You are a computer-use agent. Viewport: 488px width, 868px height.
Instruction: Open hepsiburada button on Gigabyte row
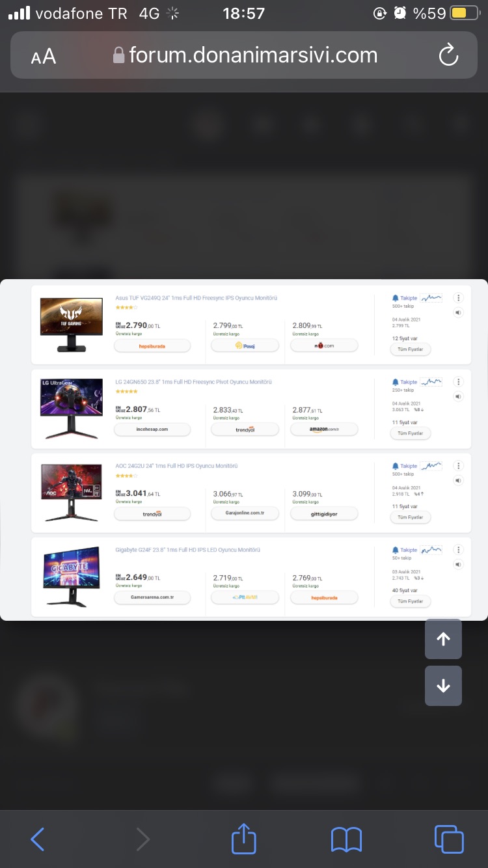pos(324,597)
